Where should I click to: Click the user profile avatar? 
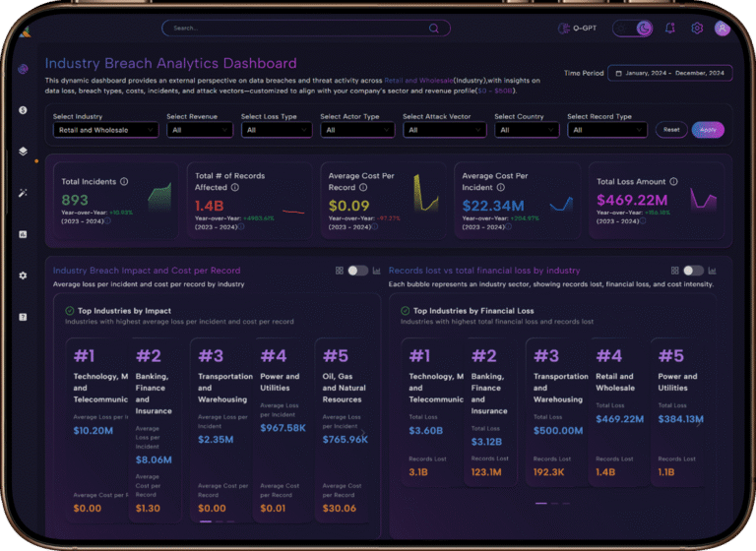tap(723, 29)
